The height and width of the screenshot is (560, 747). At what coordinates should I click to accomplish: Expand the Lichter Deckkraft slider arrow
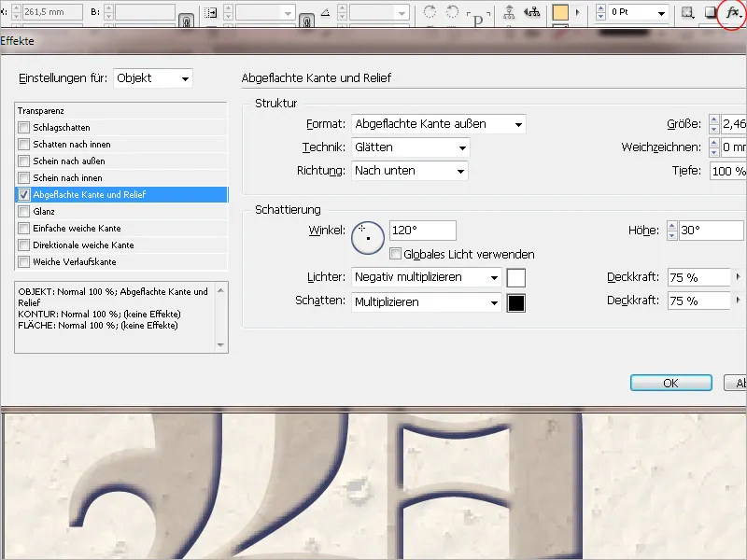click(x=738, y=276)
